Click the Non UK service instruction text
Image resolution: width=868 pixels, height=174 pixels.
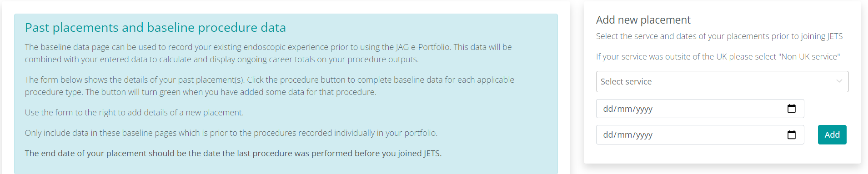(x=718, y=57)
